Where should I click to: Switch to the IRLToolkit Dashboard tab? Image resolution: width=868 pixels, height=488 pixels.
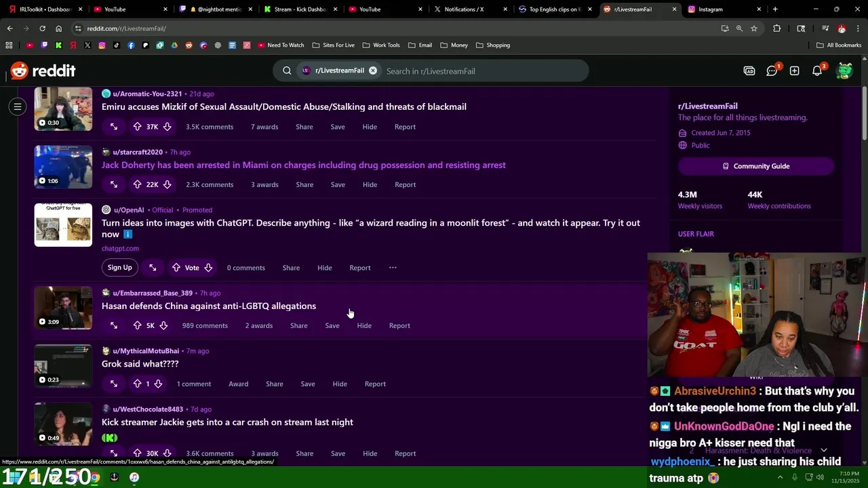click(x=45, y=9)
